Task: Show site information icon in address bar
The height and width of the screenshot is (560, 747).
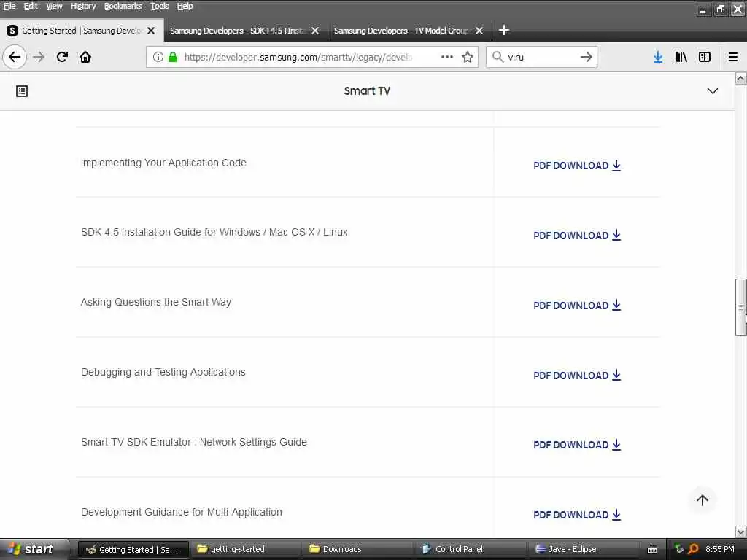Action: pos(158,57)
